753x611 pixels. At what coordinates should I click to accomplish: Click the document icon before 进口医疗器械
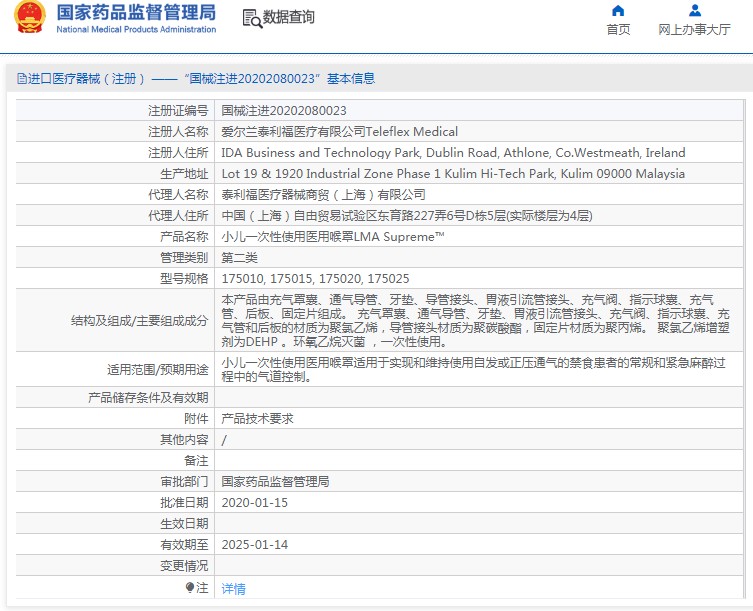pyautogui.click(x=22, y=78)
